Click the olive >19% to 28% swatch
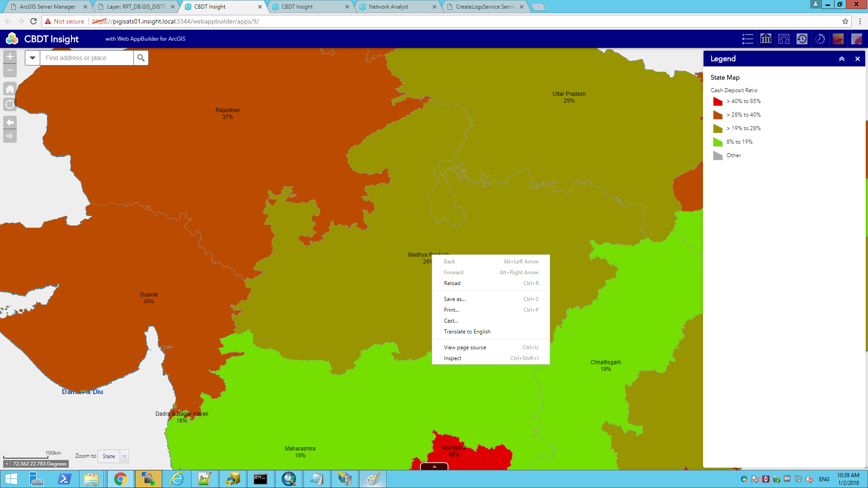The height and width of the screenshot is (488, 868). 717,128
